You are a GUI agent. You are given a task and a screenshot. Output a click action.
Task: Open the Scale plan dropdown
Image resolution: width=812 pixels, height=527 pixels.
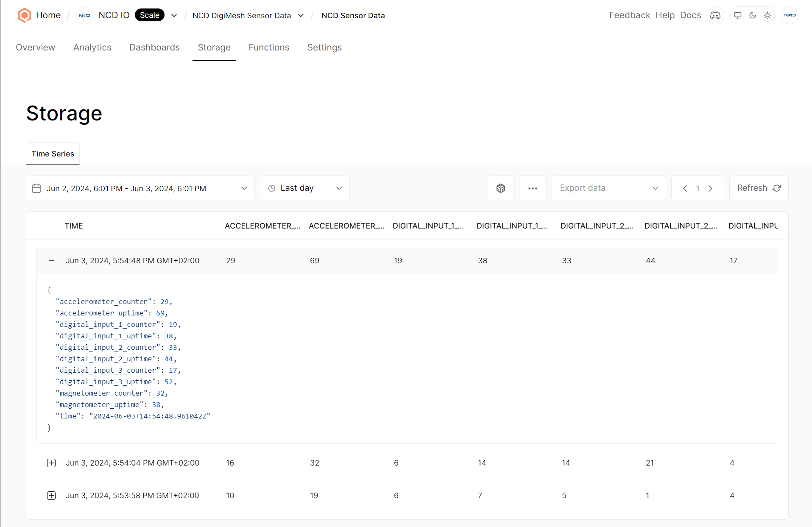click(x=174, y=15)
